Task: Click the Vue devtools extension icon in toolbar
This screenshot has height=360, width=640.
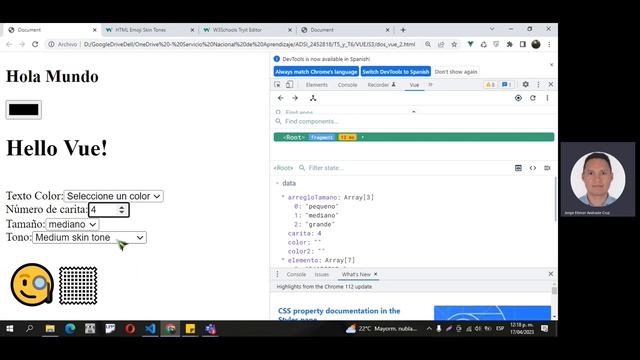Action: 471,44
